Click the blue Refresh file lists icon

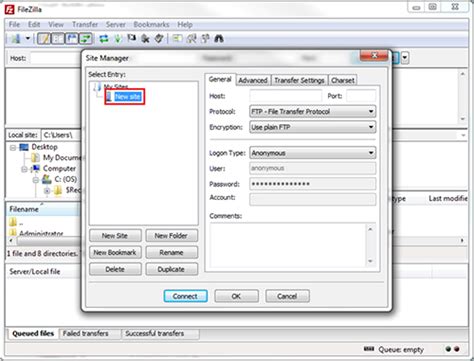click(104, 39)
